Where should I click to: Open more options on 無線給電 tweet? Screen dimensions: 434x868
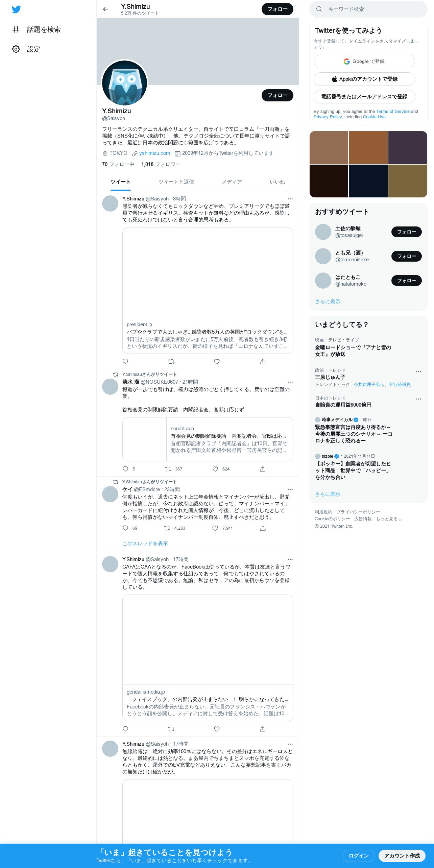290,744
